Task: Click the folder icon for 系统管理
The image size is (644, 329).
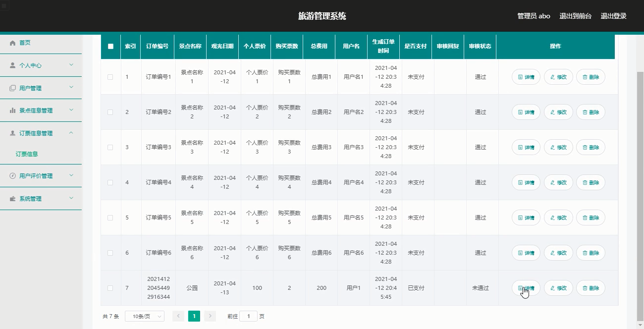Action: (13, 199)
